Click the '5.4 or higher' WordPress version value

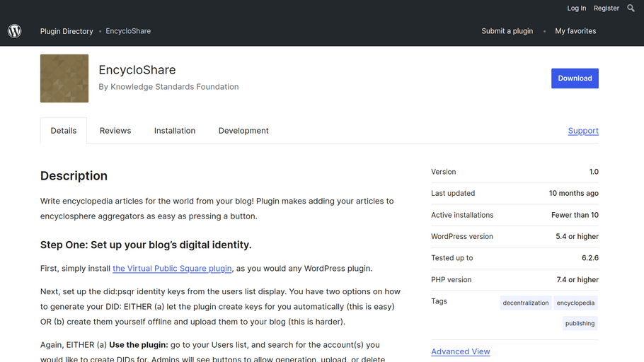point(577,236)
